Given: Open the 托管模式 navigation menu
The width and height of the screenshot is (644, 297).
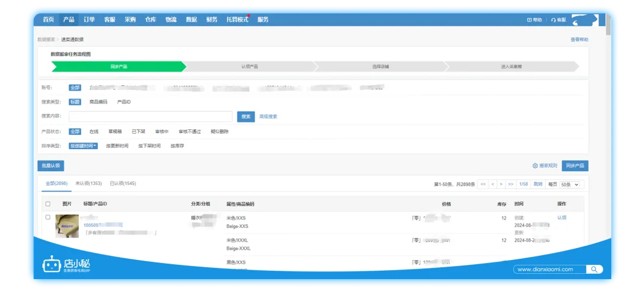Looking at the screenshot, I should [x=237, y=19].
